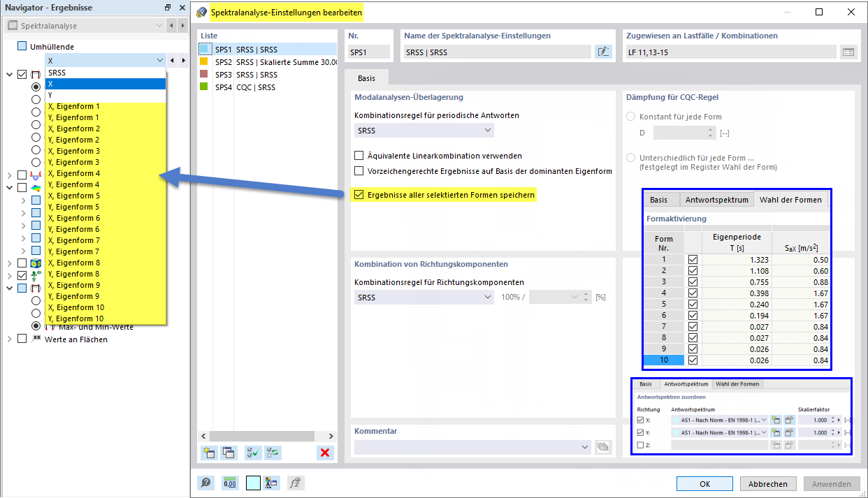Viewport: 868px width, 498px height.
Task: Toggle the Umhüllende checkbox
Action: pyautogui.click(x=22, y=46)
